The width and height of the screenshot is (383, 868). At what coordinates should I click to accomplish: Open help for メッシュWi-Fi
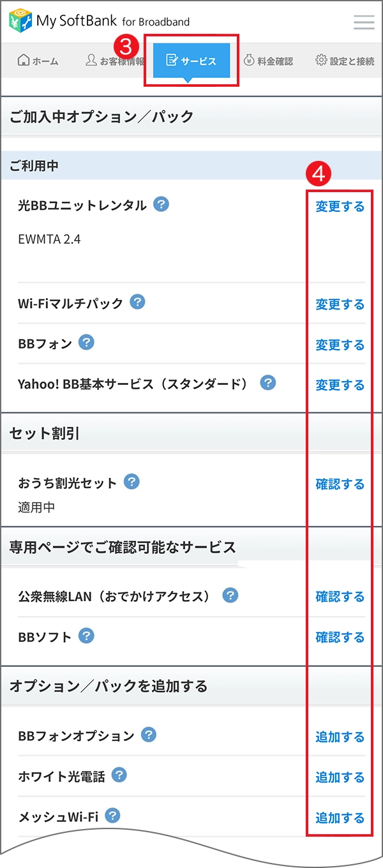[113, 816]
